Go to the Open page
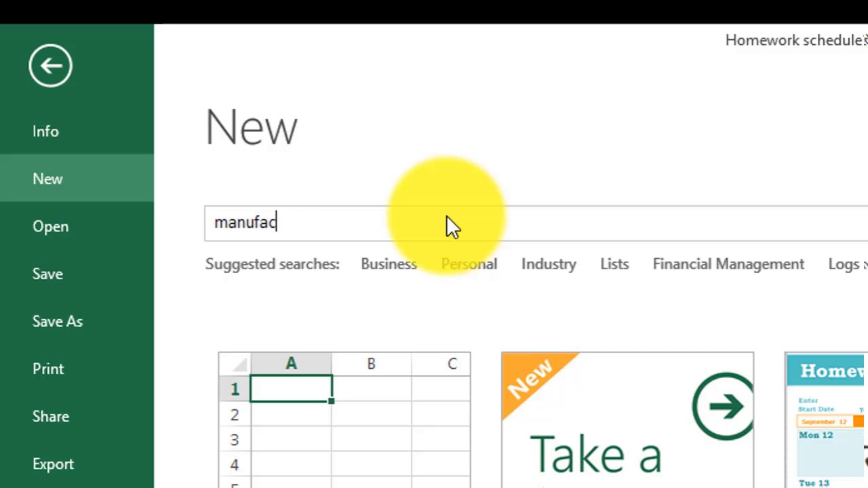 pos(50,226)
